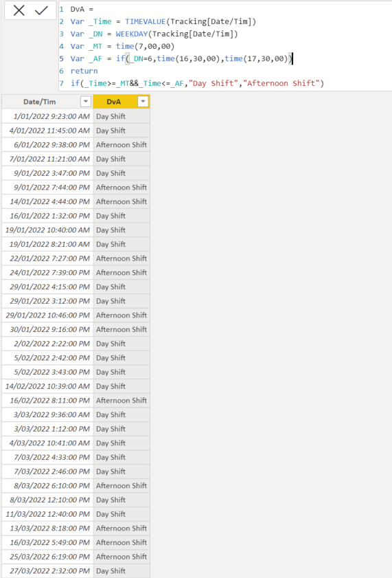Screen dimensions: 392x578
Task: Select cell 29/01/2022 3:12:00 PM
Action: [47, 301]
